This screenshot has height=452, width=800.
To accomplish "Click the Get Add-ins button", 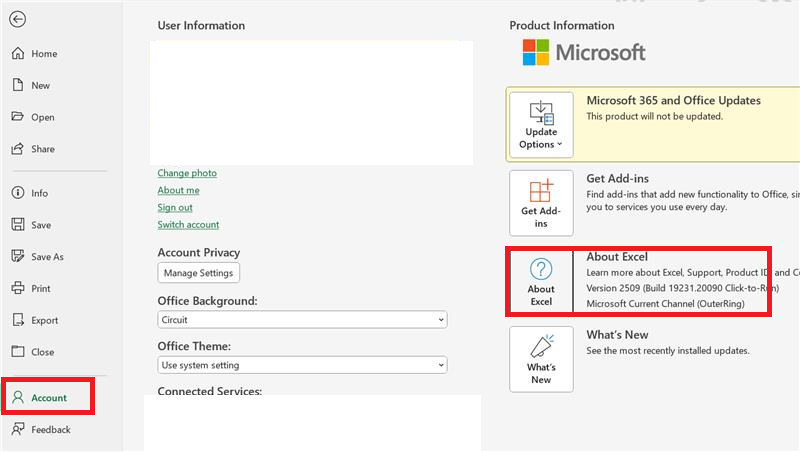I will (x=541, y=203).
